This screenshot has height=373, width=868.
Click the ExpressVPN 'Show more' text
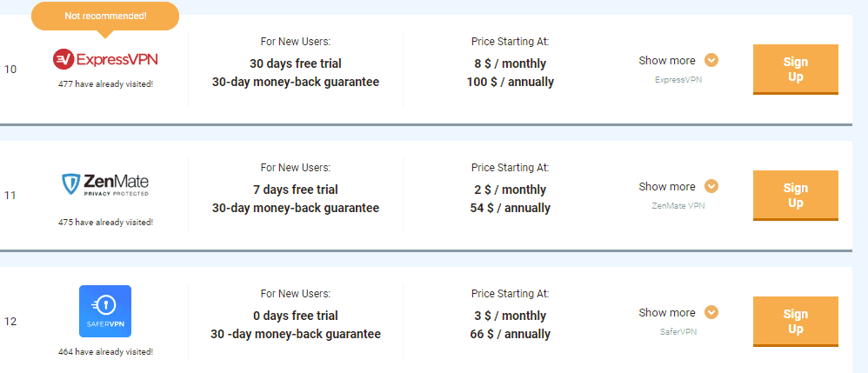(666, 60)
